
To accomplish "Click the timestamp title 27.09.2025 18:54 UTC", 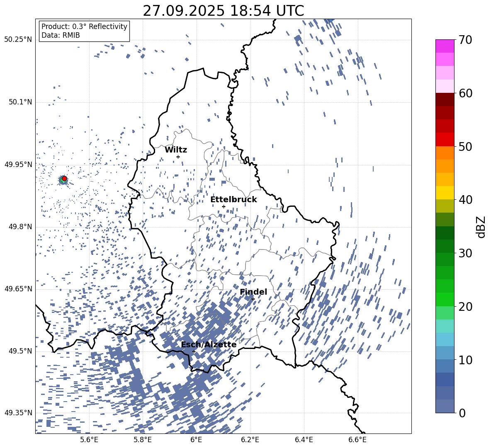I will (x=223, y=11).
